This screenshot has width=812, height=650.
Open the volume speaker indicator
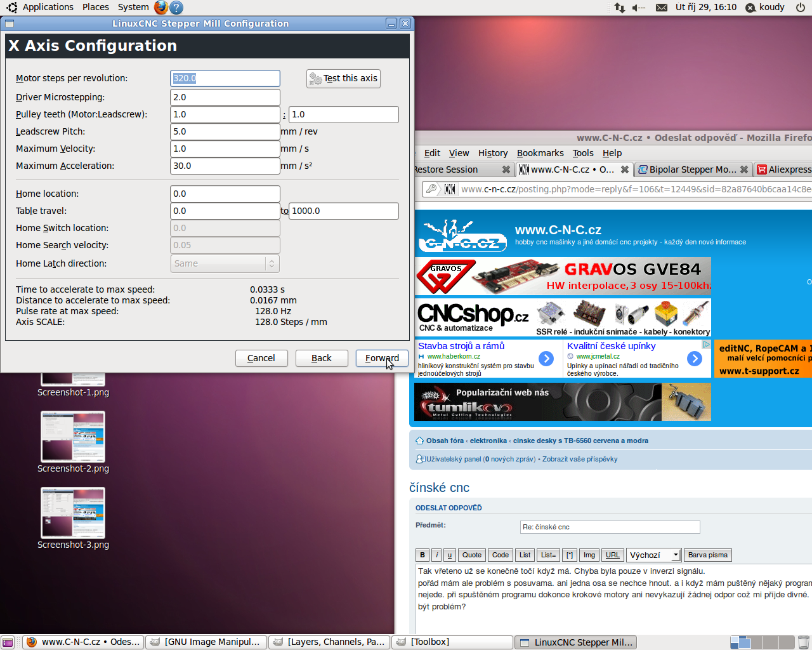click(638, 8)
